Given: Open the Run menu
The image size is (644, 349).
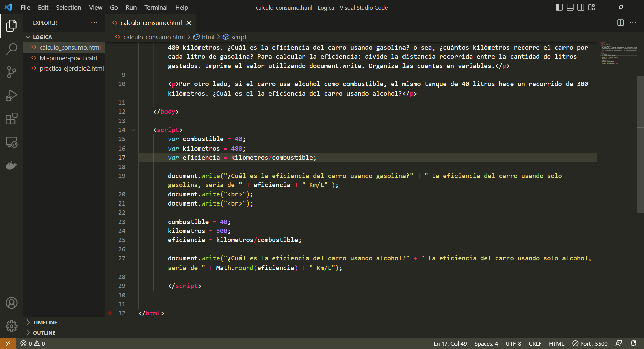Looking at the screenshot, I should click(131, 7).
